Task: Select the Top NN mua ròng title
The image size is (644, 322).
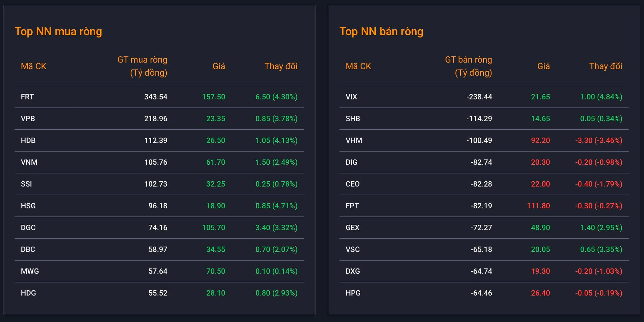Action: pyautogui.click(x=58, y=31)
